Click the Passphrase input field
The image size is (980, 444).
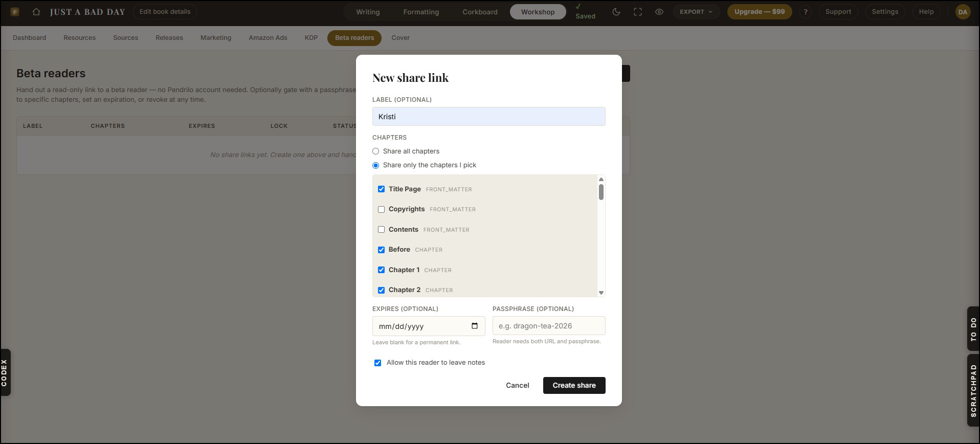click(549, 326)
